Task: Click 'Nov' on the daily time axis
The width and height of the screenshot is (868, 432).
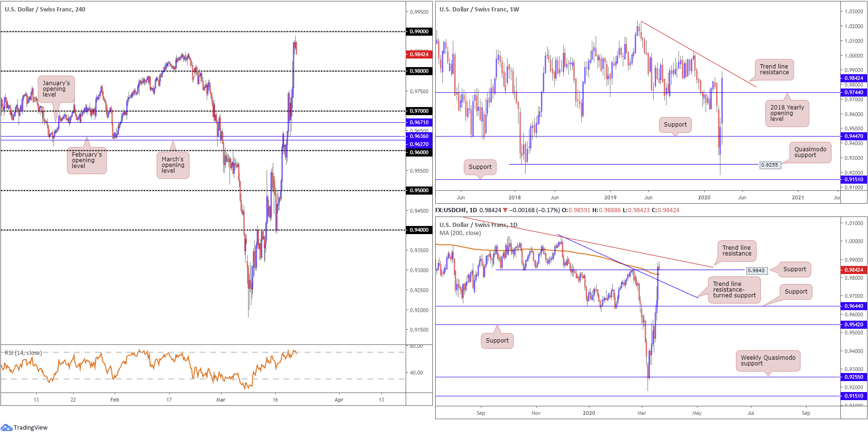Action: (x=536, y=413)
